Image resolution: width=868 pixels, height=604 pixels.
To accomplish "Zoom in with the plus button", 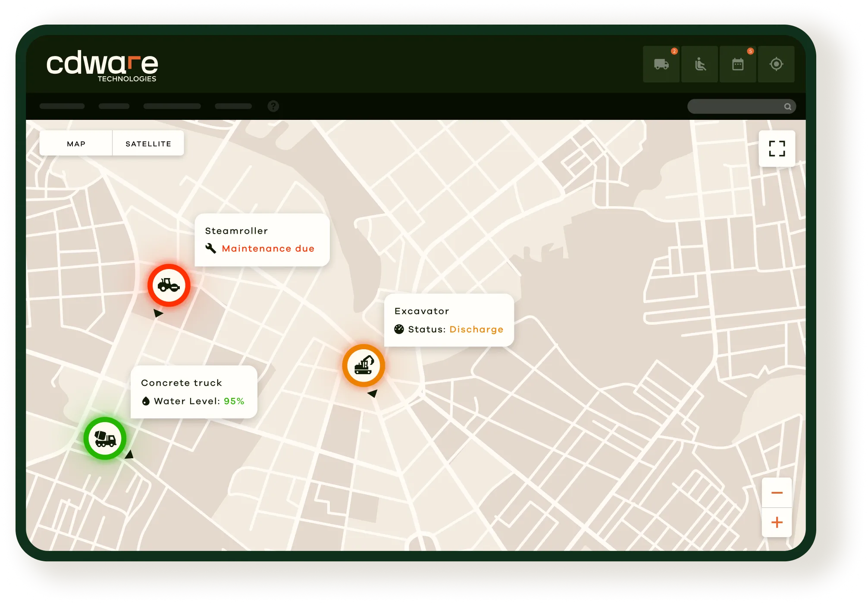I will point(777,523).
